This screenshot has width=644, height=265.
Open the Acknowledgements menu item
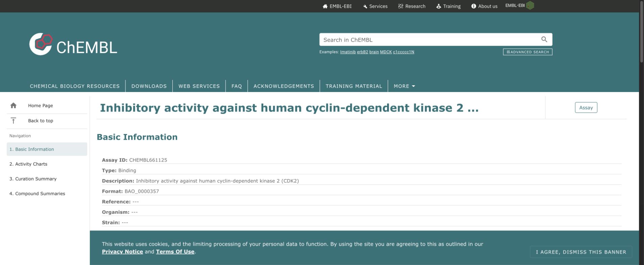click(x=284, y=86)
